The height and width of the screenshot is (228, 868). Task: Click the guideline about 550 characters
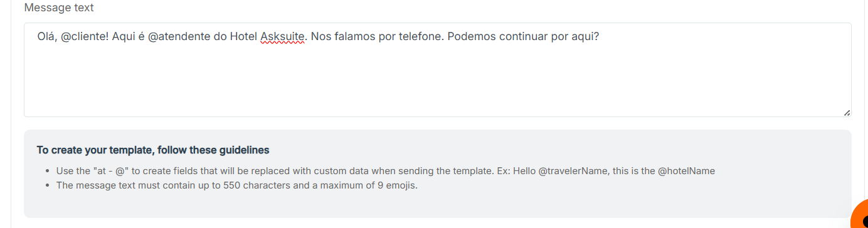tap(237, 185)
